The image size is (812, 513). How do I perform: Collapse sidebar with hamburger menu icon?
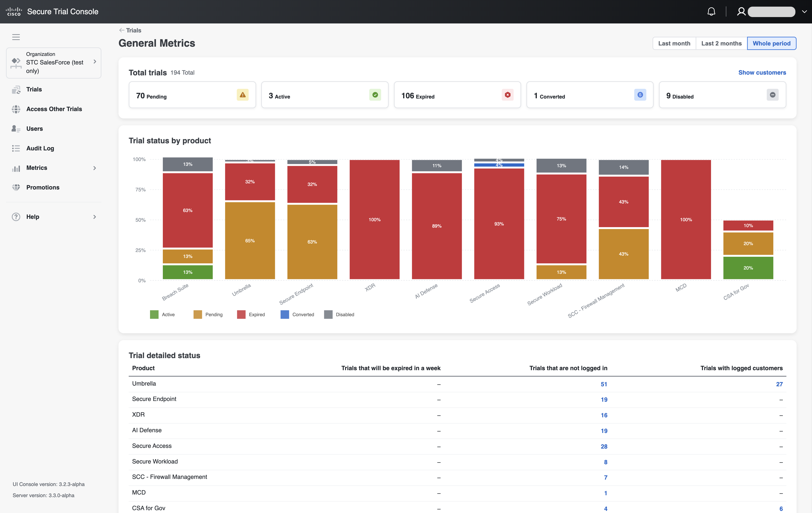pos(16,37)
